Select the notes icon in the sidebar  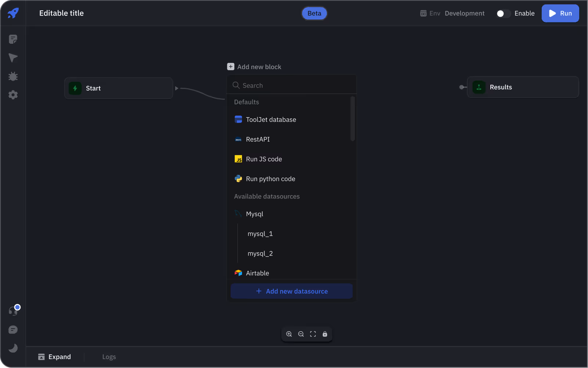(x=13, y=39)
